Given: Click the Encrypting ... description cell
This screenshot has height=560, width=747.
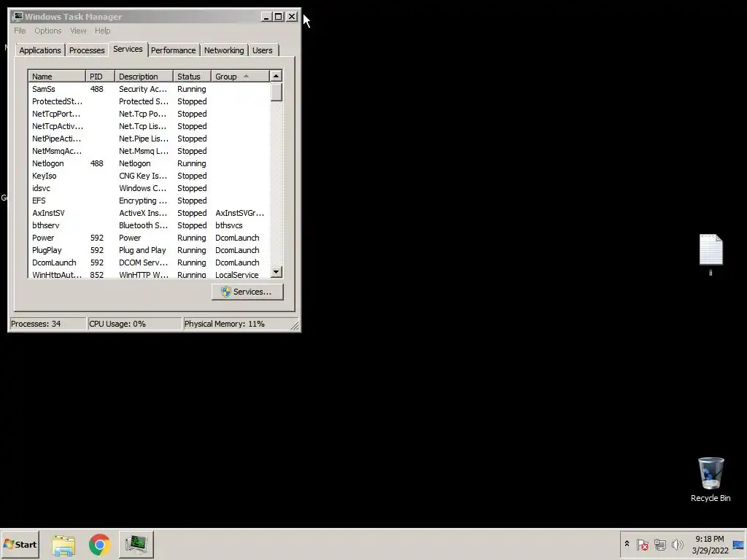Looking at the screenshot, I should coord(143,201).
